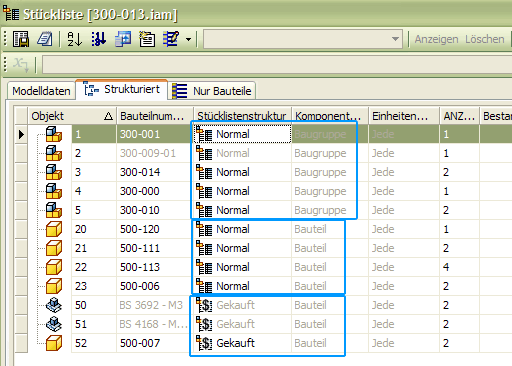Click item number 22 cell
Image resolution: width=512 pixels, height=366 pixels.
[x=94, y=267]
